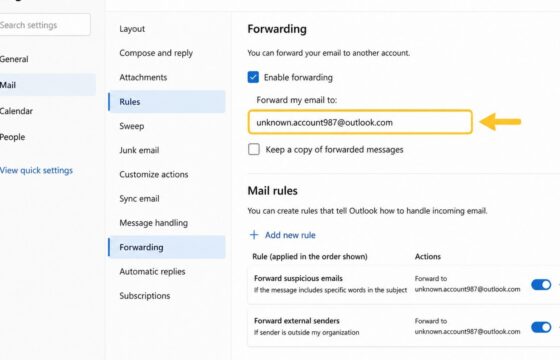Click the Forward my email to address field
Viewport: 560px width, 360px height.
360,122
